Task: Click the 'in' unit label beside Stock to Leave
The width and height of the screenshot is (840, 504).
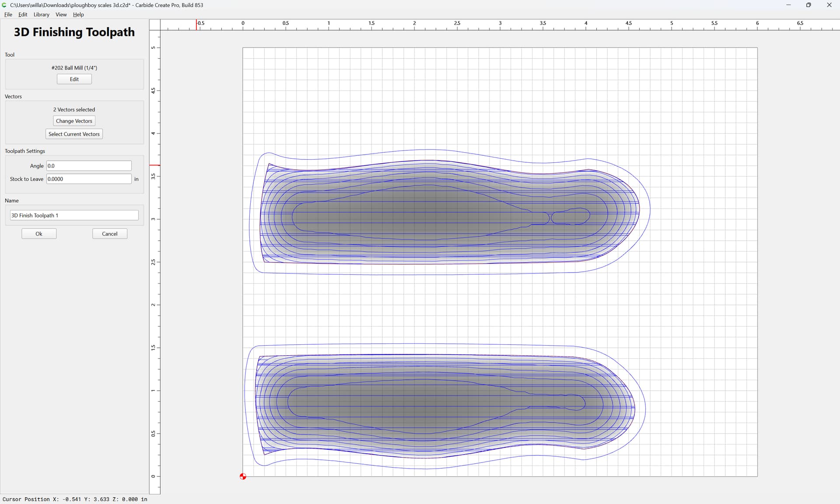Action: [x=136, y=179]
